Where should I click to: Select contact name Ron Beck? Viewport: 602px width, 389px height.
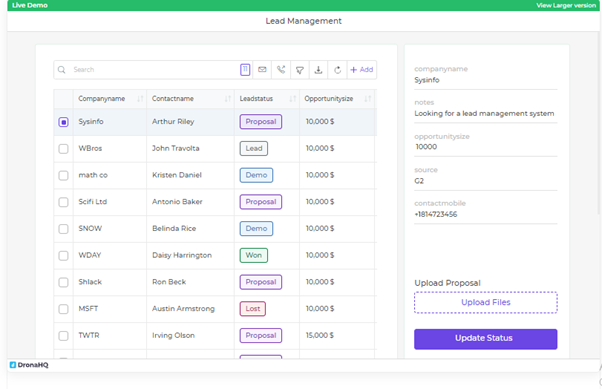169,282
